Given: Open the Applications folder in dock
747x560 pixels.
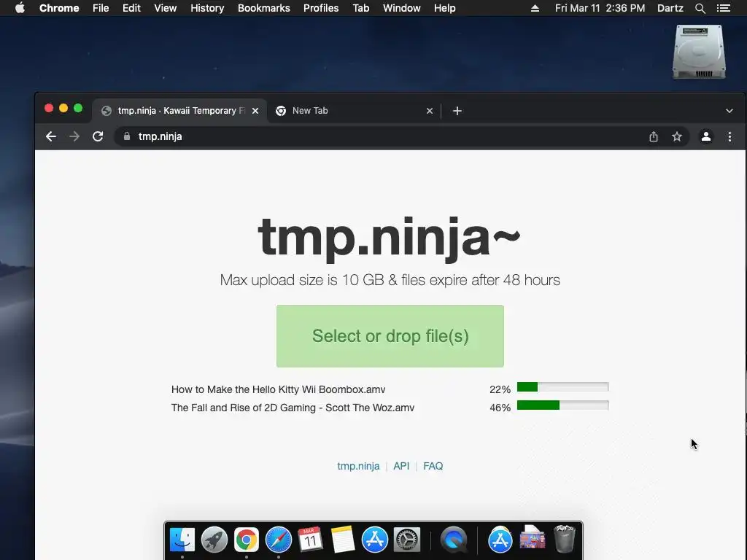Looking at the screenshot, I should (x=500, y=540).
